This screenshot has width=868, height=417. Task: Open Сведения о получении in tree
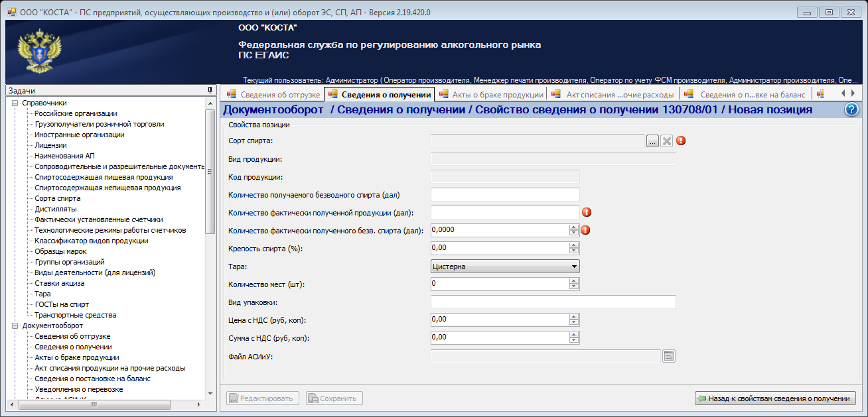[73, 347]
